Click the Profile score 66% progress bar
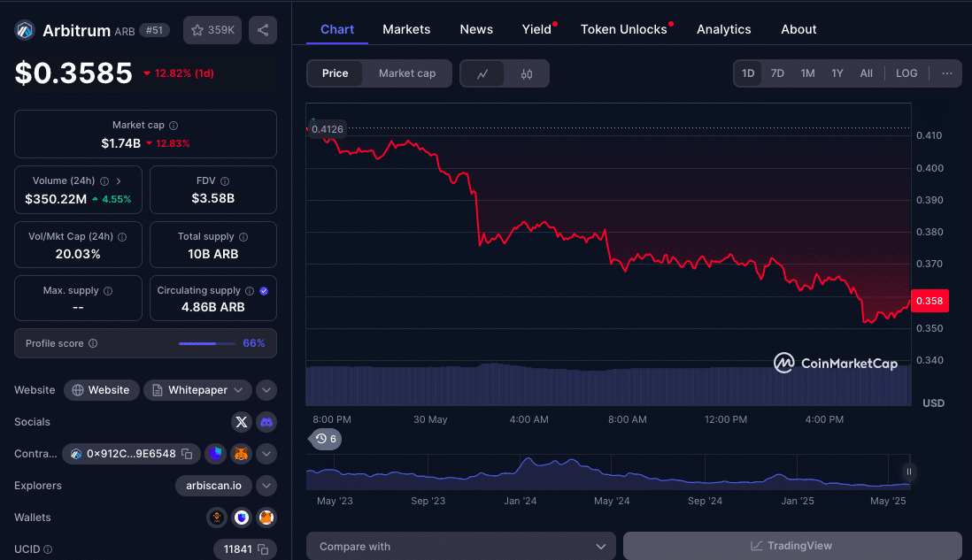972x560 pixels. coord(207,343)
